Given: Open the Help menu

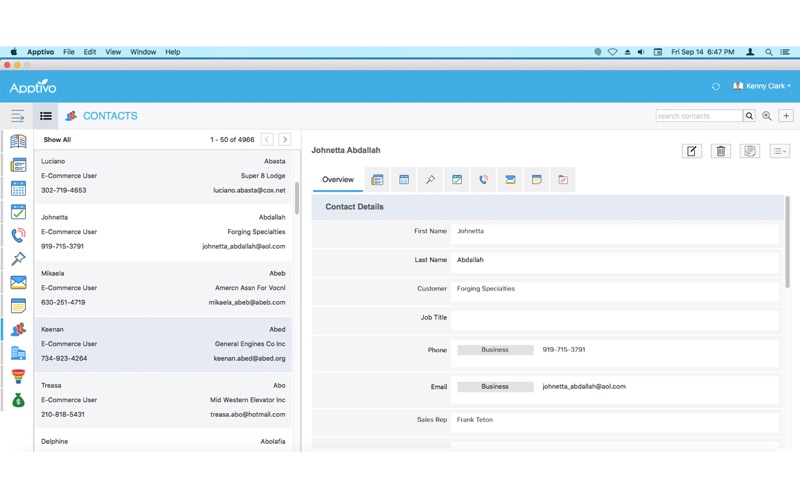Looking at the screenshot, I should click(172, 52).
